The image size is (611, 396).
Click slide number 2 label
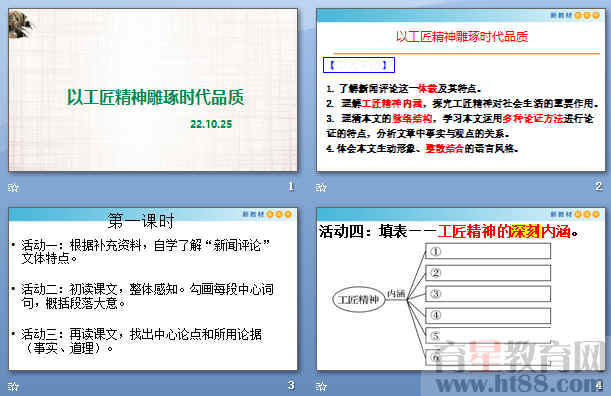599,187
